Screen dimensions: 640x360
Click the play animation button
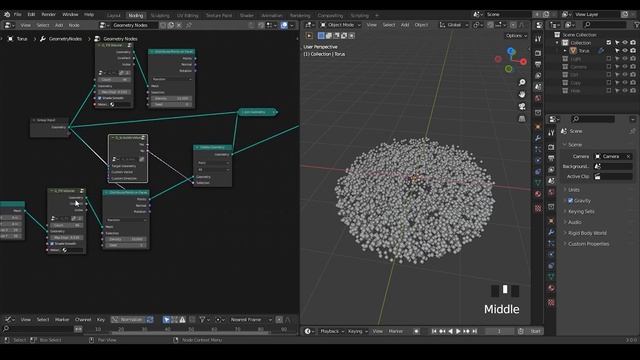[x=458, y=331]
